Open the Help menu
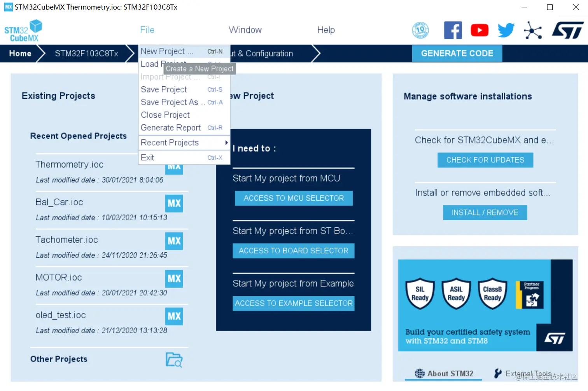Screen dimensions: 588x391 326,30
